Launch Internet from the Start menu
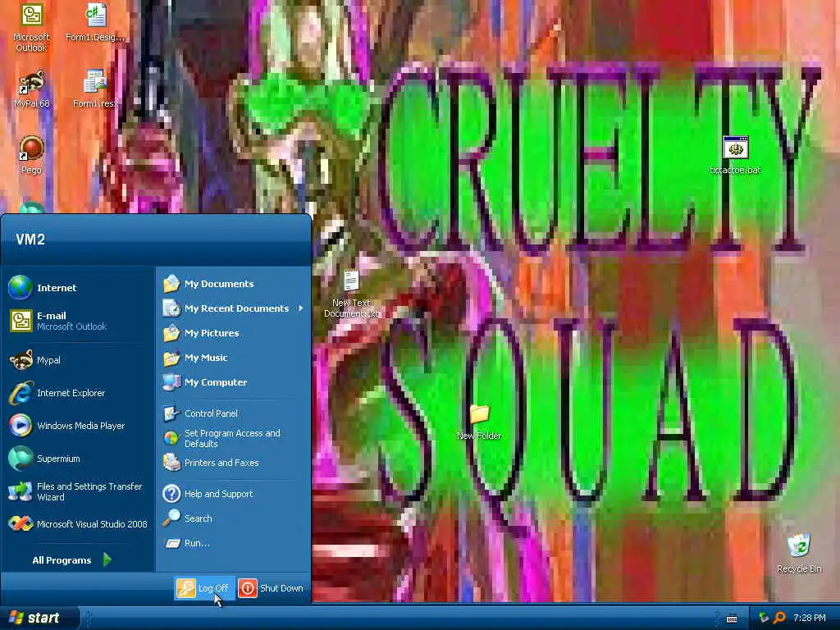Image resolution: width=840 pixels, height=630 pixels. tap(78, 288)
